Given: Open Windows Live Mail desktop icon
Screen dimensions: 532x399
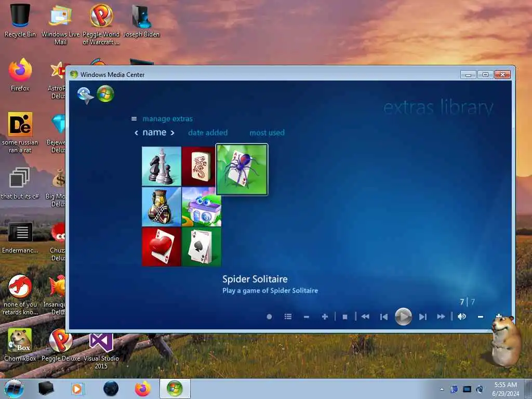Looking at the screenshot, I should [60, 24].
